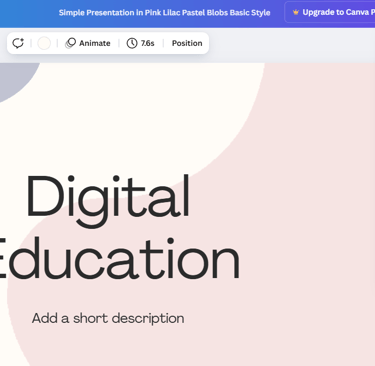
Task: Click the Magic comment sparkle icon
Action: 18,43
